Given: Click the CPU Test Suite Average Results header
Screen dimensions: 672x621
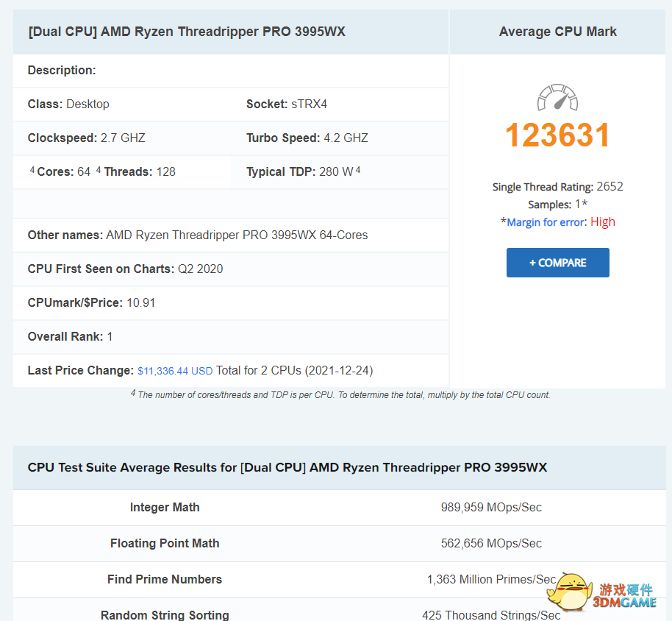Looking at the screenshot, I should (x=287, y=467).
